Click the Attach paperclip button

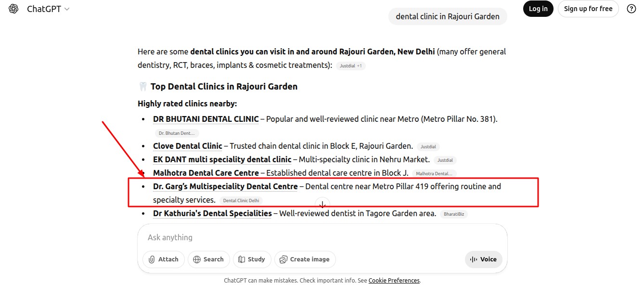pyautogui.click(x=164, y=259)
